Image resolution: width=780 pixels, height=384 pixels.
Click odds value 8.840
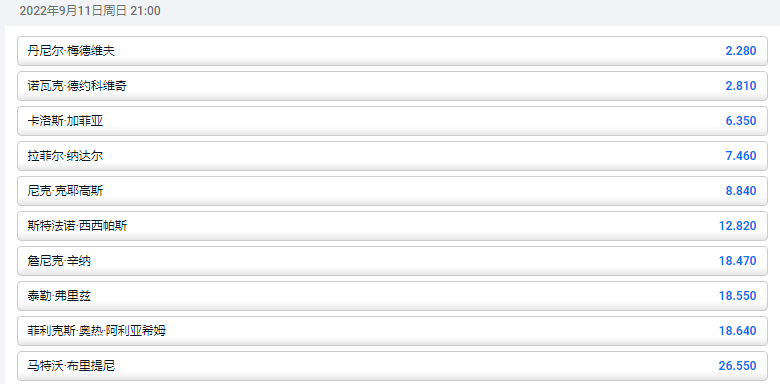tap(741, 191)
